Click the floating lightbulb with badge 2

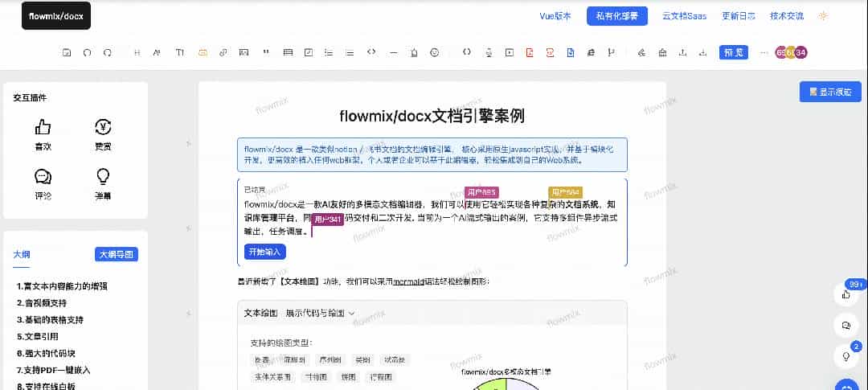click(x=845, y=356)
